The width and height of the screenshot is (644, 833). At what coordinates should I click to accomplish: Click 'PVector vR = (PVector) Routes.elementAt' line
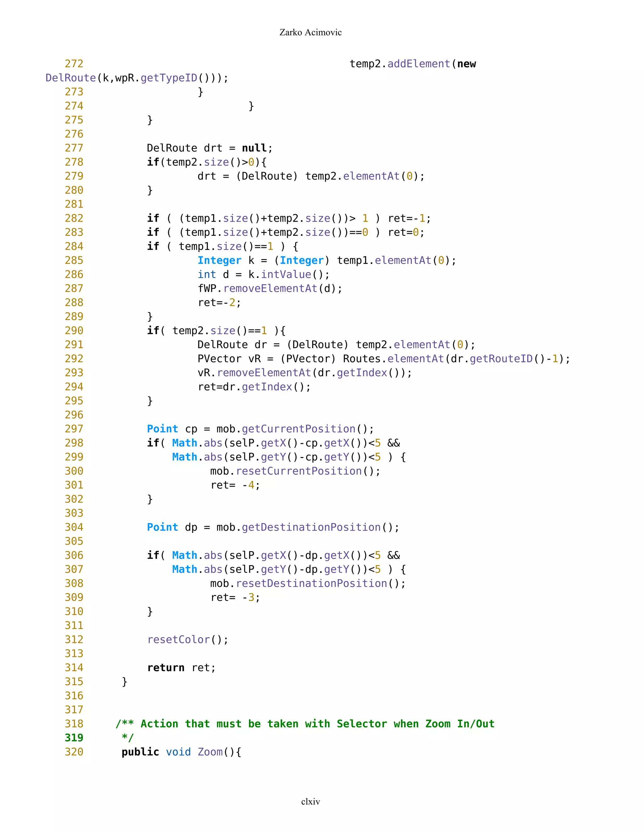click(384, 359)
